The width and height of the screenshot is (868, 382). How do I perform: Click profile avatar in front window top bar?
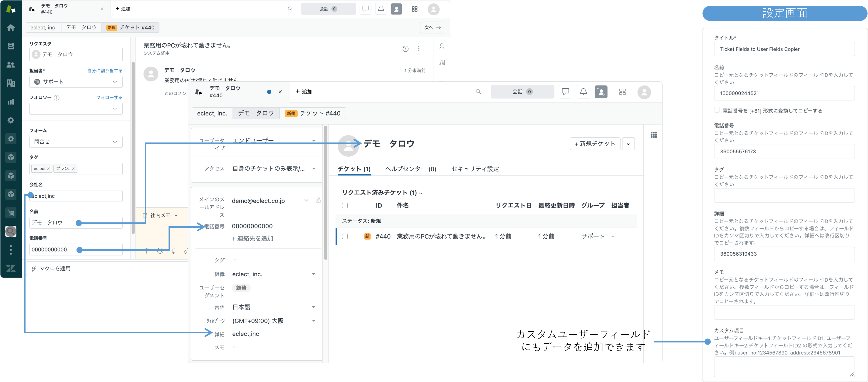(644, 92)
